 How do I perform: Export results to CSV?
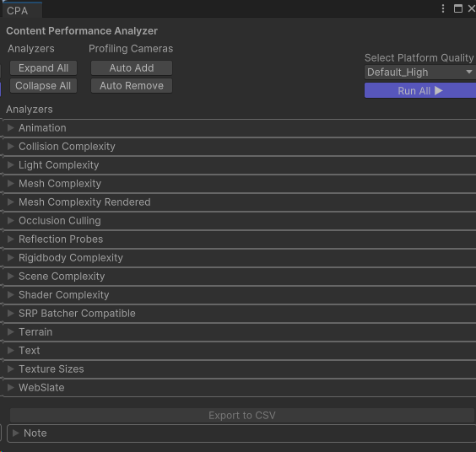[x=242, y=415]
